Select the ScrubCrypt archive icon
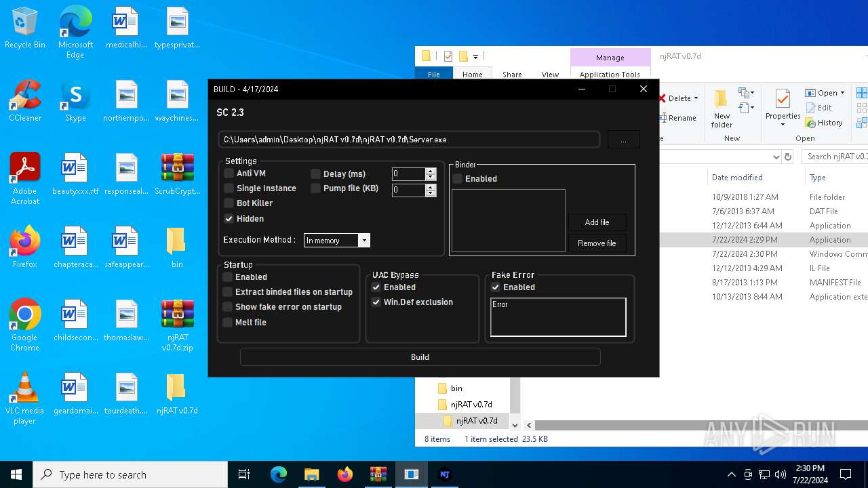 (177, 175)
